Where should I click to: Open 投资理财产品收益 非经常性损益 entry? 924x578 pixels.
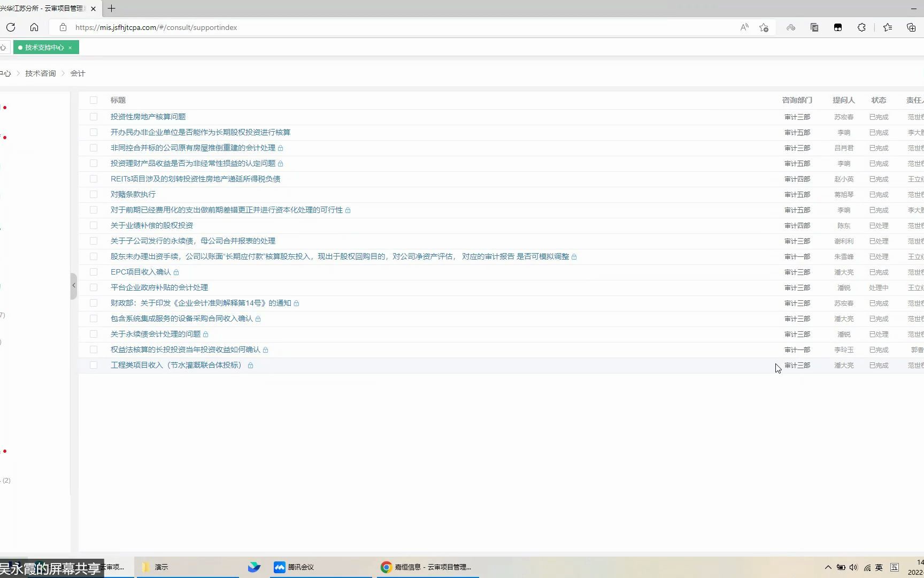click(193, 163)
